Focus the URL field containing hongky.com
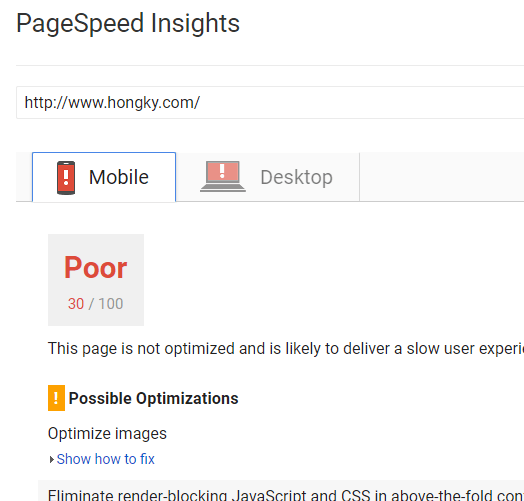The width and height of the screenshot is (524, 501). click(x=270, y=103)
